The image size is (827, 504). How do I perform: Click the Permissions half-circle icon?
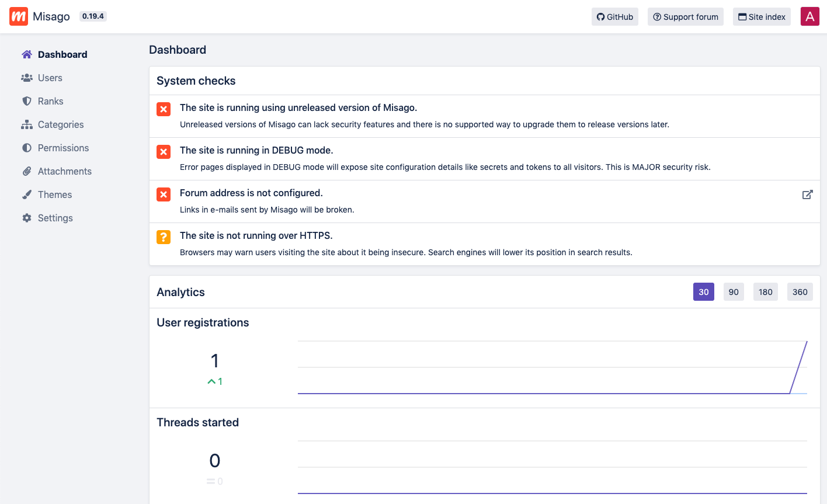click(27, 148)
